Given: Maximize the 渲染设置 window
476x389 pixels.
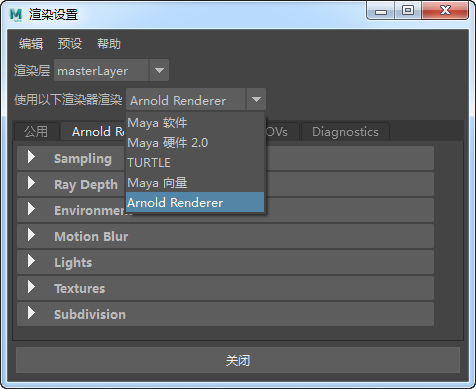Looking at the screenshot, I should point(408,11).
